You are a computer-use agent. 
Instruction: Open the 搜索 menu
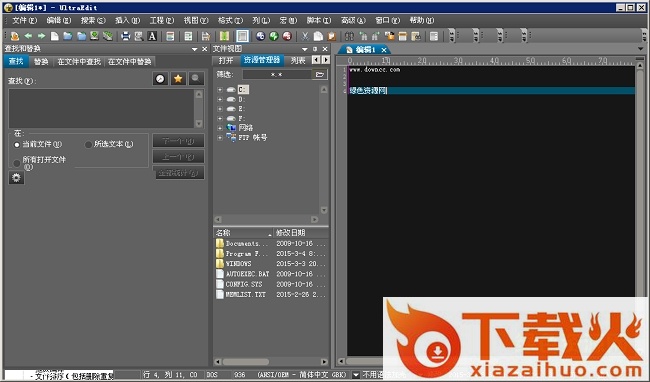click(x=93, y=20)
